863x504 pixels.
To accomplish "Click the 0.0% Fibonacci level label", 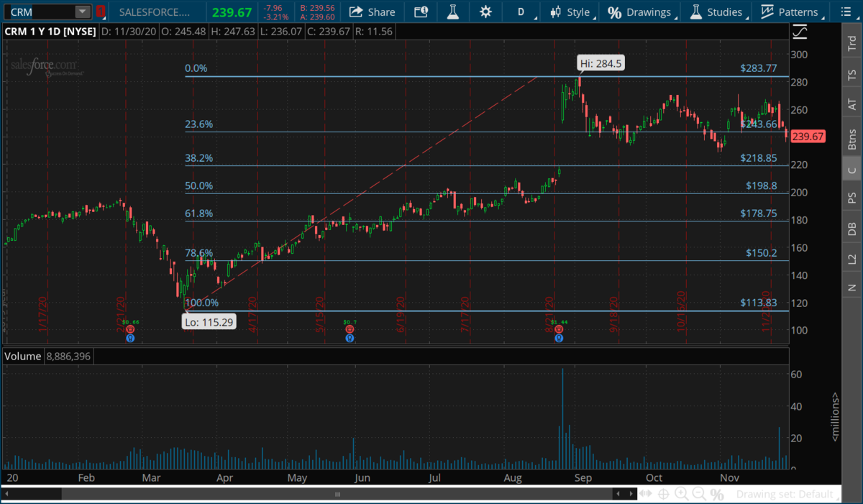I will [196, 69].
